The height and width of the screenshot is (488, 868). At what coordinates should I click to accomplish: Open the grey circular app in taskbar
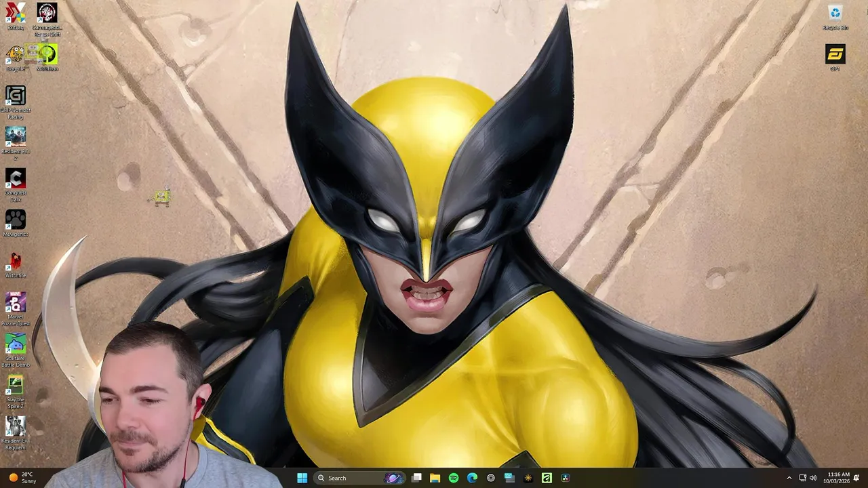[x=491, y=478]
